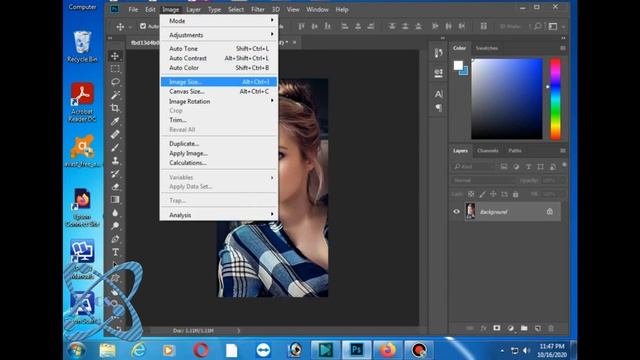
Task: Switch to the Swatches tab
Action: click(487, 48)
